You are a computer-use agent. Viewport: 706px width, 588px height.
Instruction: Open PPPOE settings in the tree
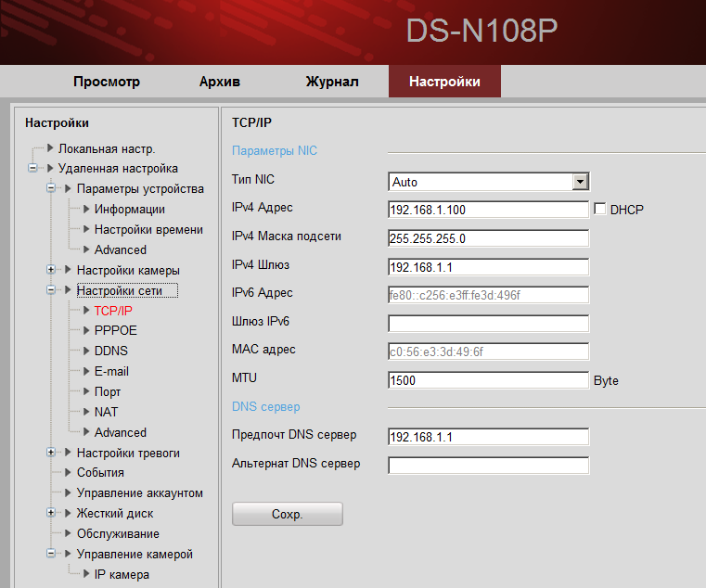(x=116, y=330)
